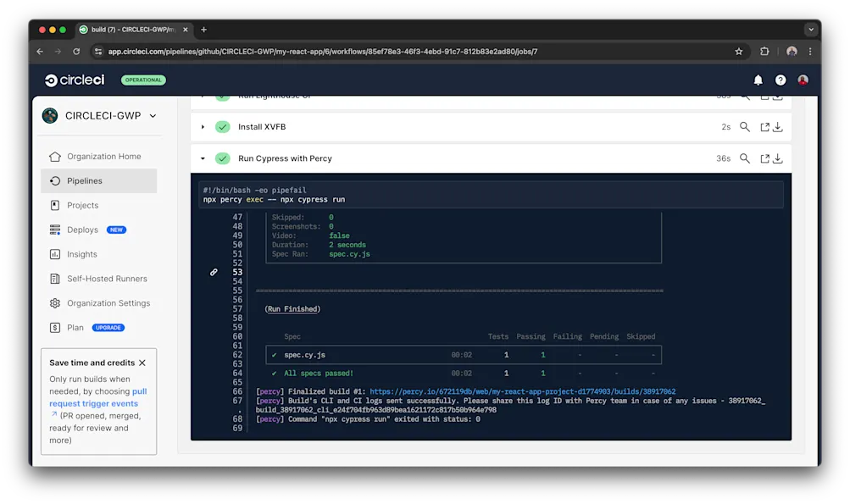Switch to the build (7) browser tab
Viewport: 850px width, 504px height.
[131, 28]
